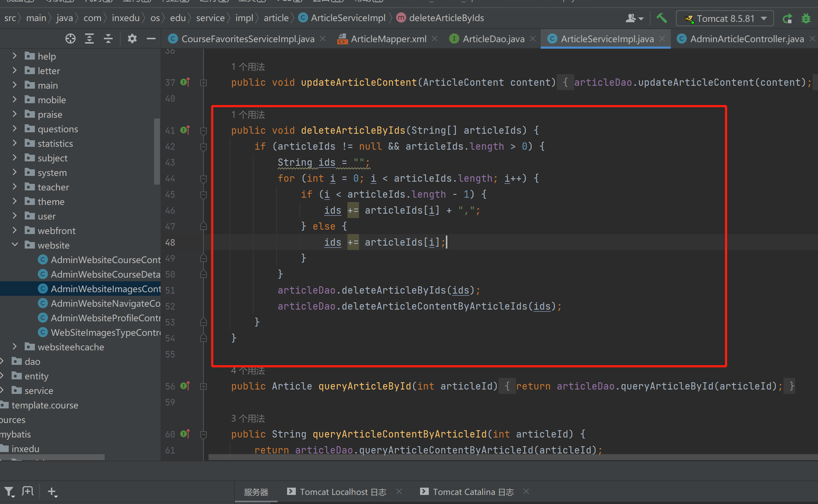This screenshot has width=818, height=504.
Task: Open the Tomcat 8.5.81 run configuration dropdown
Action: 725,18
